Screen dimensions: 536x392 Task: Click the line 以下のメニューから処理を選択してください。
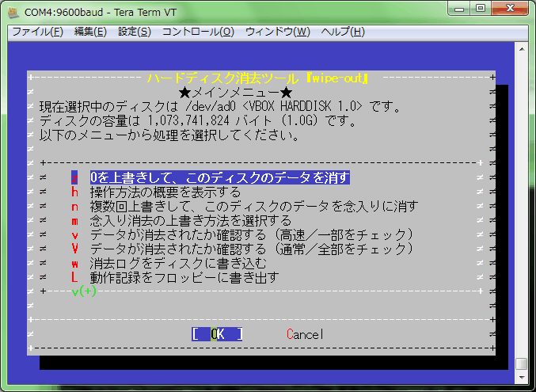(x=169, y=135)
